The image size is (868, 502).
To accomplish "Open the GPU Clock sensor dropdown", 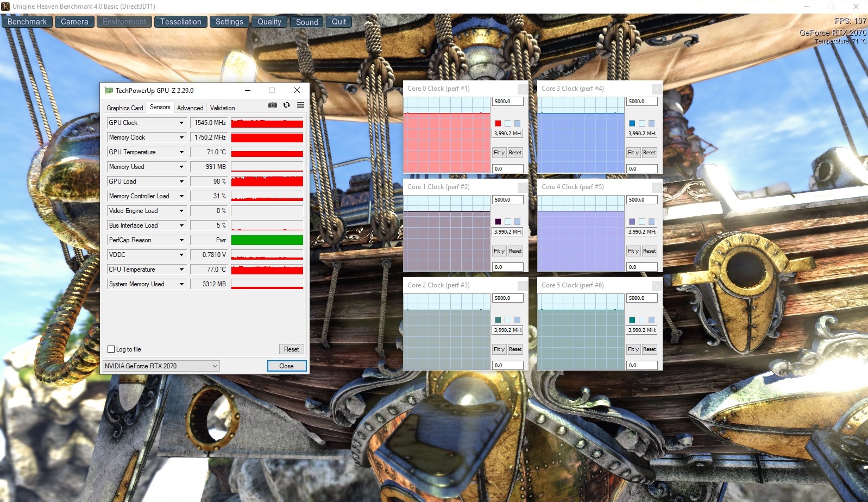I will (x=181, y=123).
